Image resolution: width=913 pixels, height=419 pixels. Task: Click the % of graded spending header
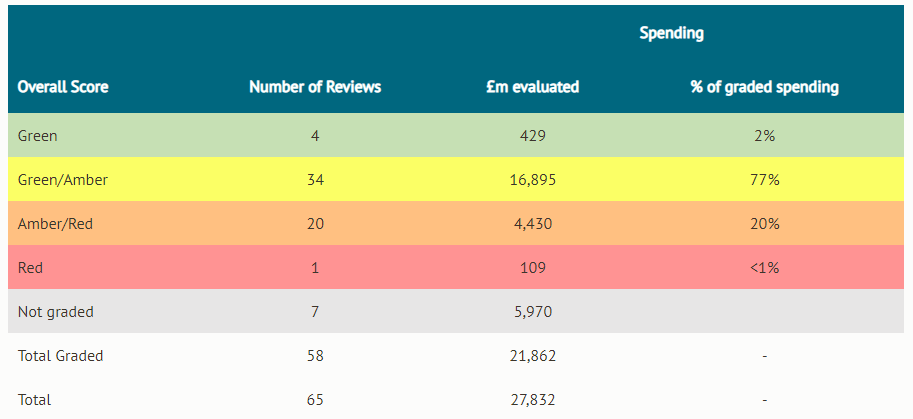point(764,87)
